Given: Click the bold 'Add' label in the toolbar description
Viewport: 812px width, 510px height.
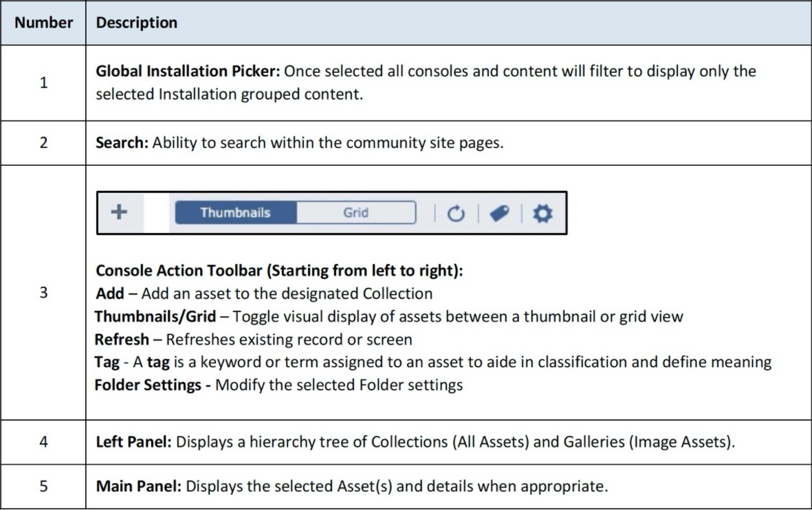Looking at the screenshot, I should 110,293.
